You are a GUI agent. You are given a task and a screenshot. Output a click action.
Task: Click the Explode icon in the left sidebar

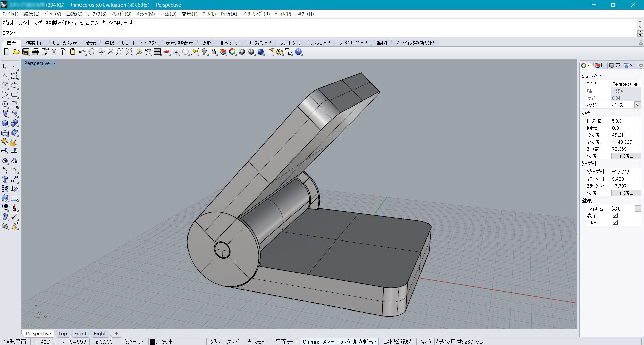(14, 142)
